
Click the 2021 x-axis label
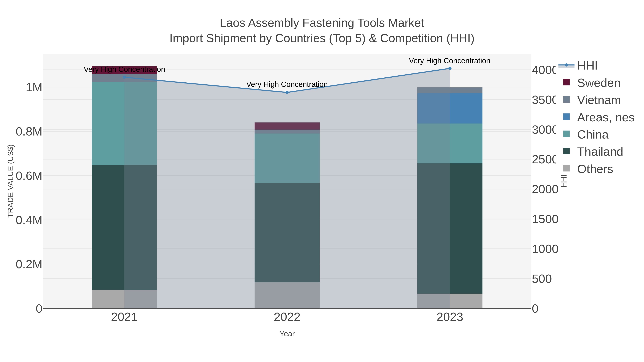click(124, 317)
